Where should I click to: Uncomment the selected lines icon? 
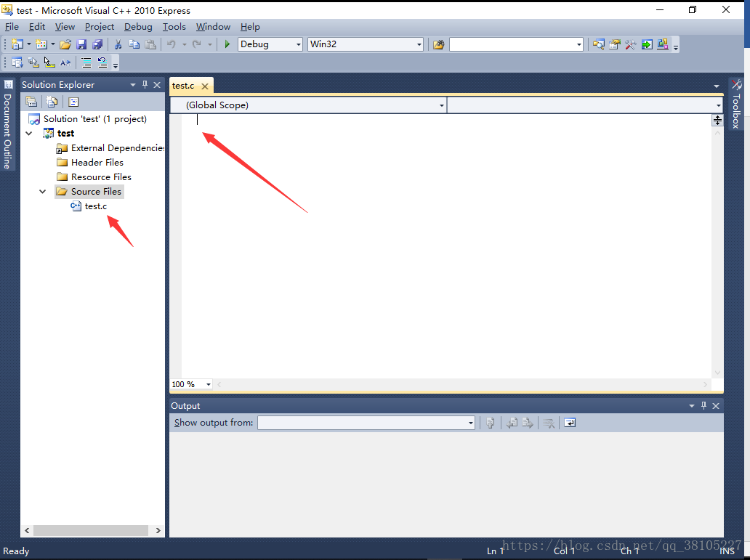point(102,62)
